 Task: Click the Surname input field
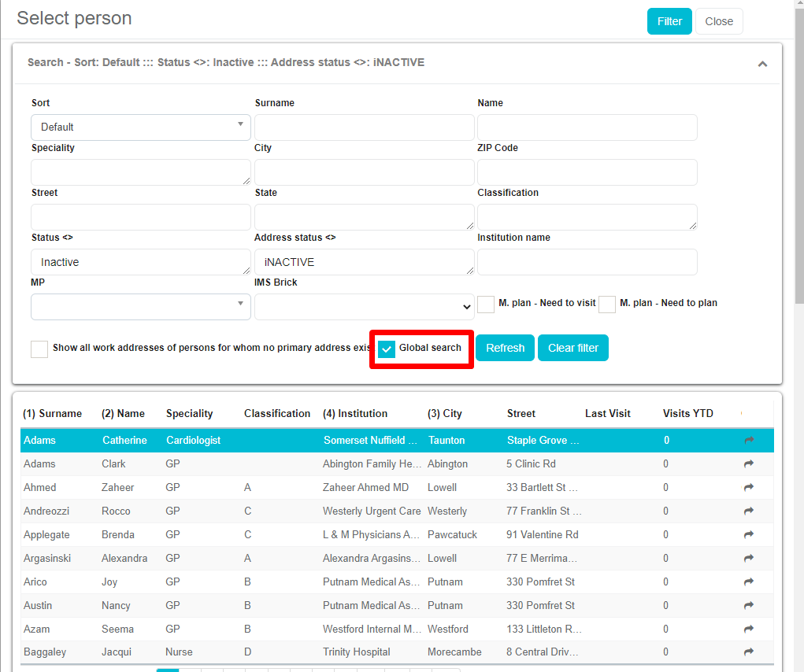[x=364, y=127]
